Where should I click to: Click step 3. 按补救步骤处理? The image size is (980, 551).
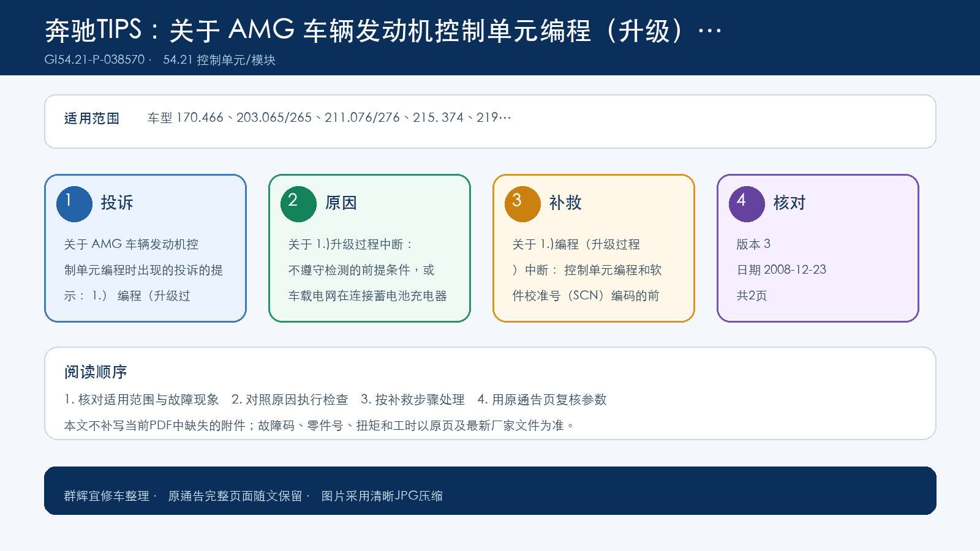413,400
